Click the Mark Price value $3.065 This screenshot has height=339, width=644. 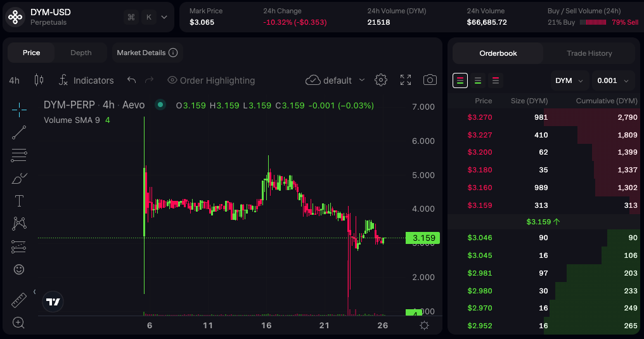(202, 22)
